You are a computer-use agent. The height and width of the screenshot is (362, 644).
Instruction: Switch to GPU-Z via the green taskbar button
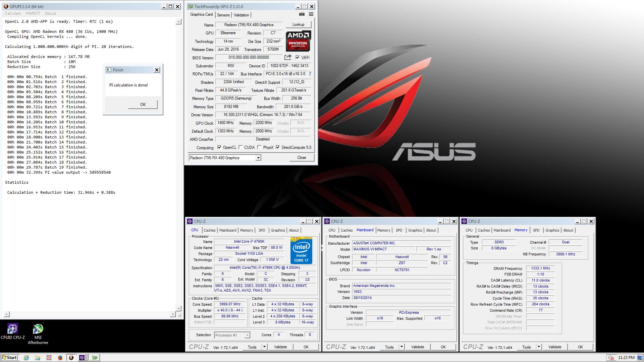click(x=95, y=358)
